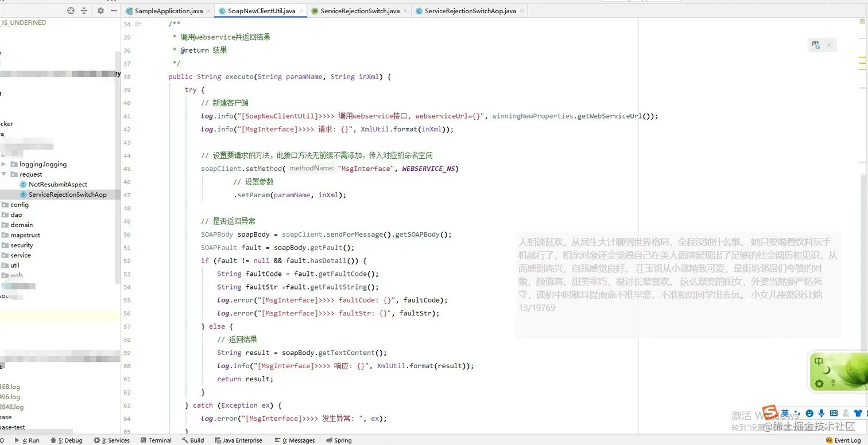Click the NotResubmitAspect class icon

24,185
